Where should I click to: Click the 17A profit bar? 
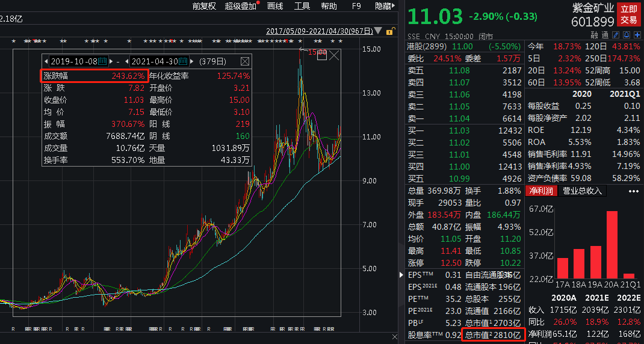point(563,268)
